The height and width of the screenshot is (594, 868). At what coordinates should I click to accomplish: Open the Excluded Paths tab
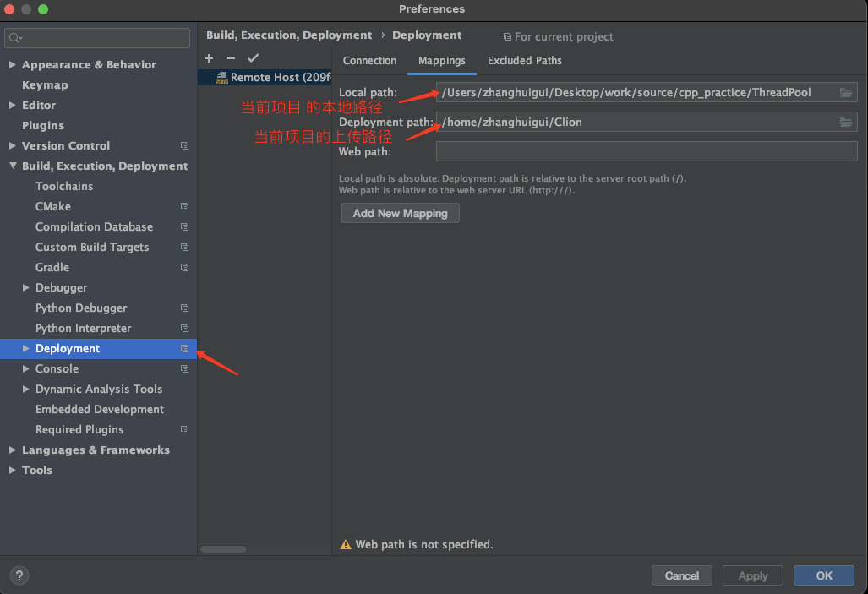click(x=524, y=61)
